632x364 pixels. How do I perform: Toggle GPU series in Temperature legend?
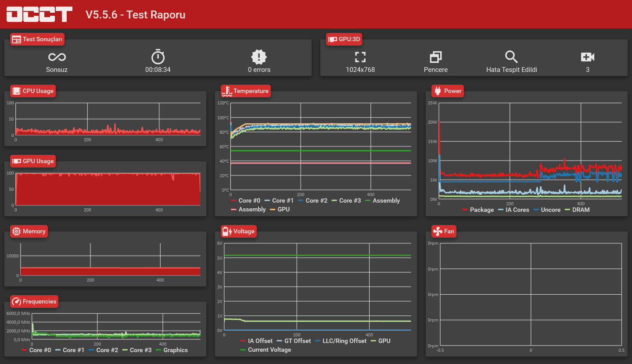coord(280,209)
